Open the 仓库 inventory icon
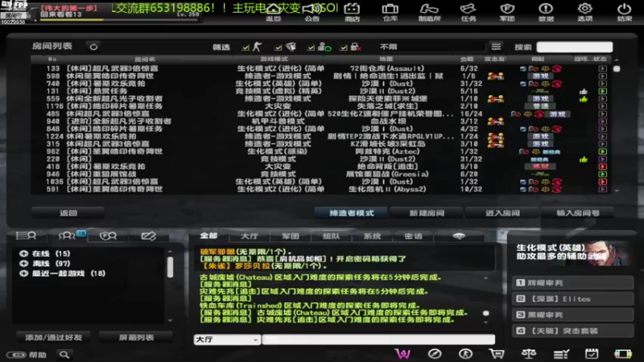Viewport: 644px width, 362px height. 390,11
